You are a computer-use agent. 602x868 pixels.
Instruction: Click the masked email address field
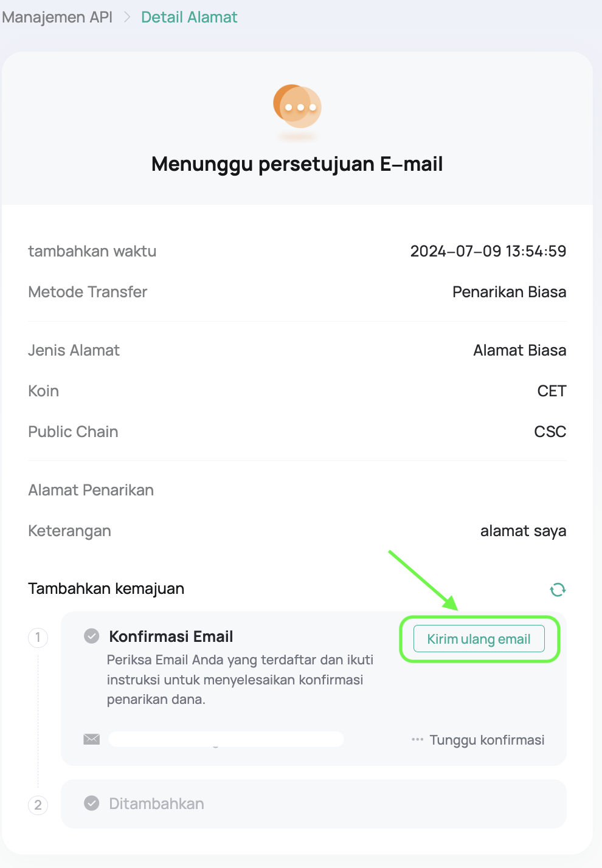tap(226, 739)
